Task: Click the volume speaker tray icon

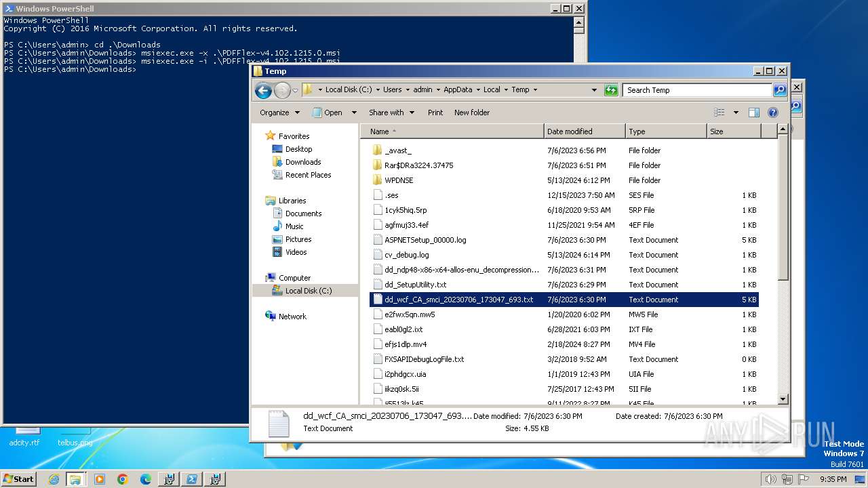Action: pos(770,479)
